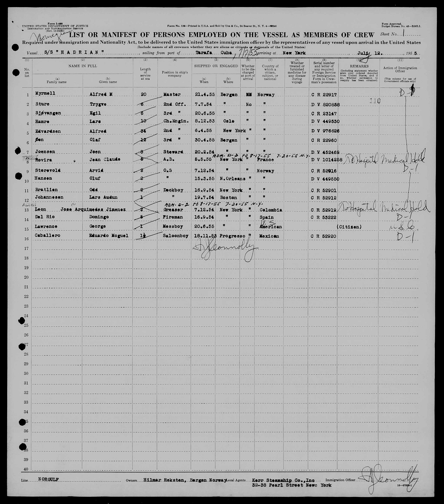Click the N.Orleans engagement place
444x504 pixels.
(233, 179)
